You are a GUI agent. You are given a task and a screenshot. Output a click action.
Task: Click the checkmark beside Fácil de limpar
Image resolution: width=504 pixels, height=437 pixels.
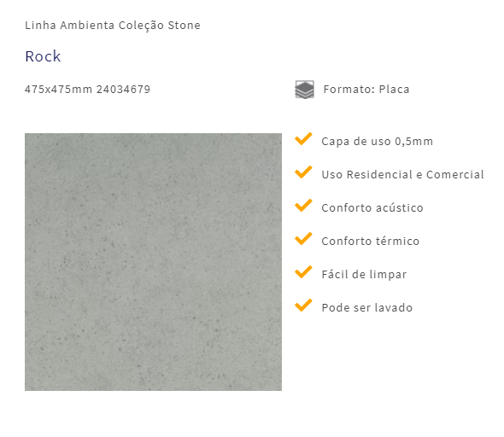(303, 272)
